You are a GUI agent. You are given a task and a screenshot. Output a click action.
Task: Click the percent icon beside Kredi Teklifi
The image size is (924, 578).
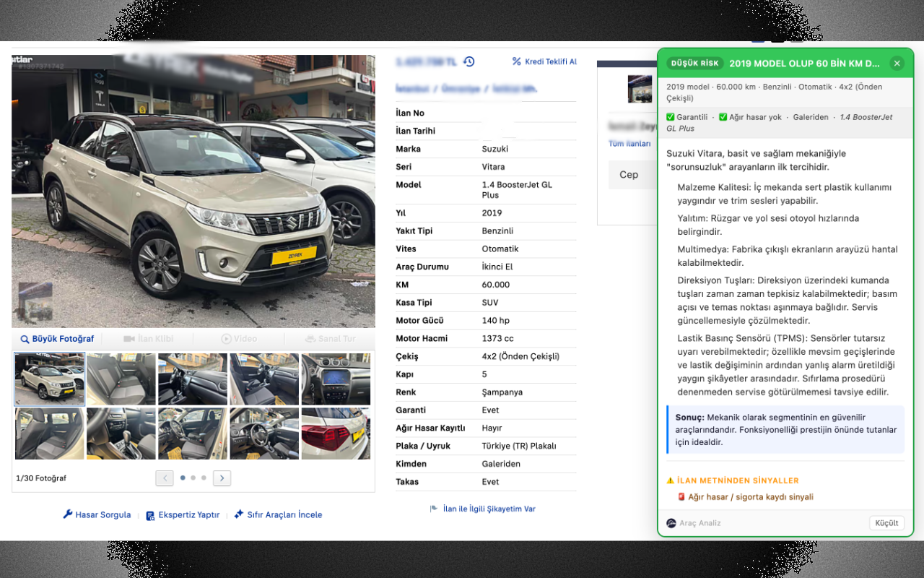516,61
